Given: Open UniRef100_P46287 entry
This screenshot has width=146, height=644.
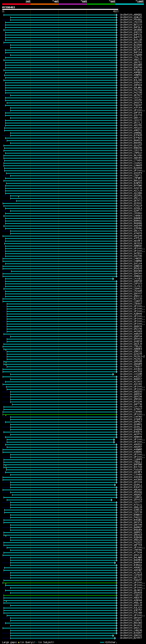Looking at the screenshot, I should (131, 105).
